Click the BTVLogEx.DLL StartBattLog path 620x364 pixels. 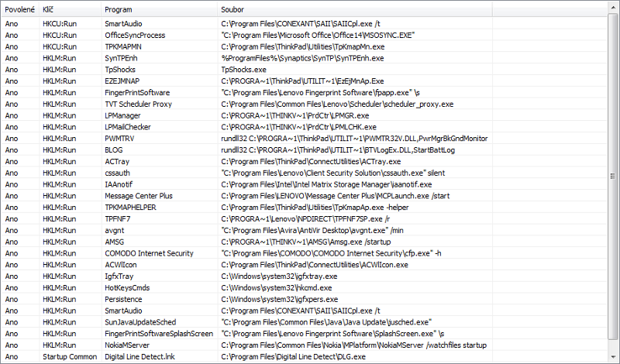pos(338,149)
